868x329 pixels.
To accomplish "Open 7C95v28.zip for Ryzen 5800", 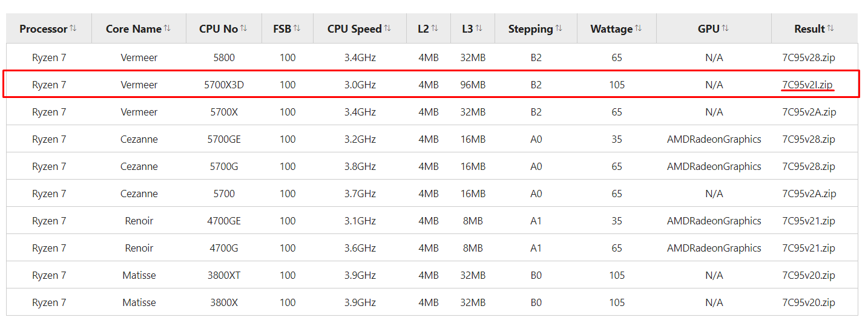I will click(809, 57).
